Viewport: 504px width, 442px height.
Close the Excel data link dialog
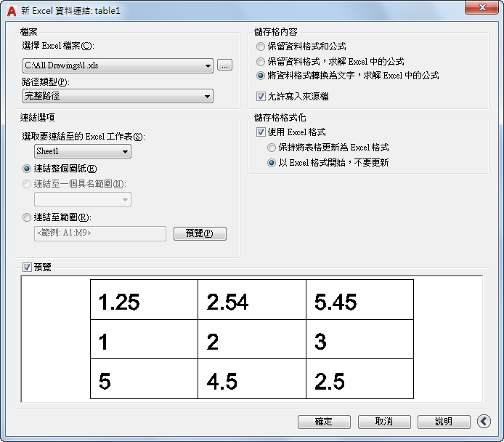[481, 7]
